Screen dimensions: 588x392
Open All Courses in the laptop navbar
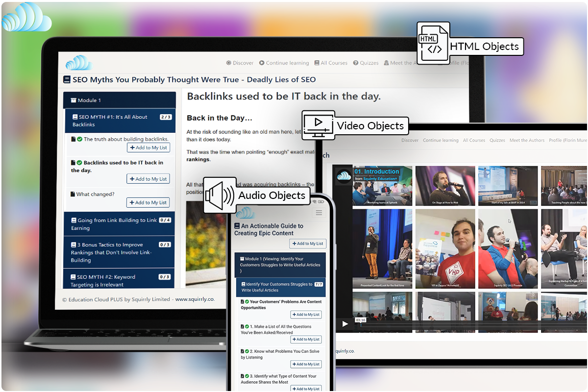coord(331,63)
